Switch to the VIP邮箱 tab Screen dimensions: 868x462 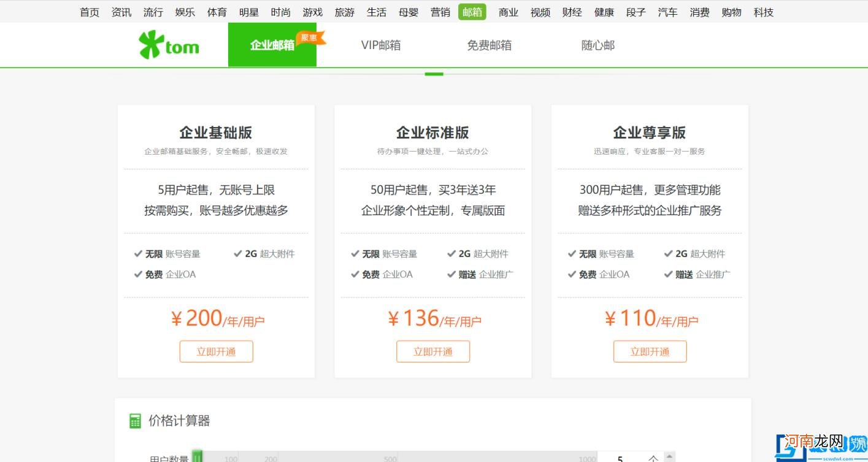(x=381, y=45)
